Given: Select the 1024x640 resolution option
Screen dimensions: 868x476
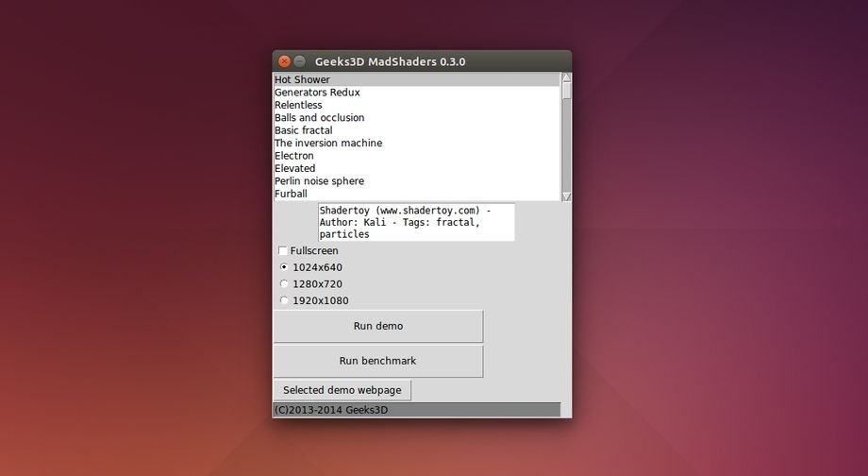Looking at the screenshot, I should pyautogui.click(x=284, y=267).
